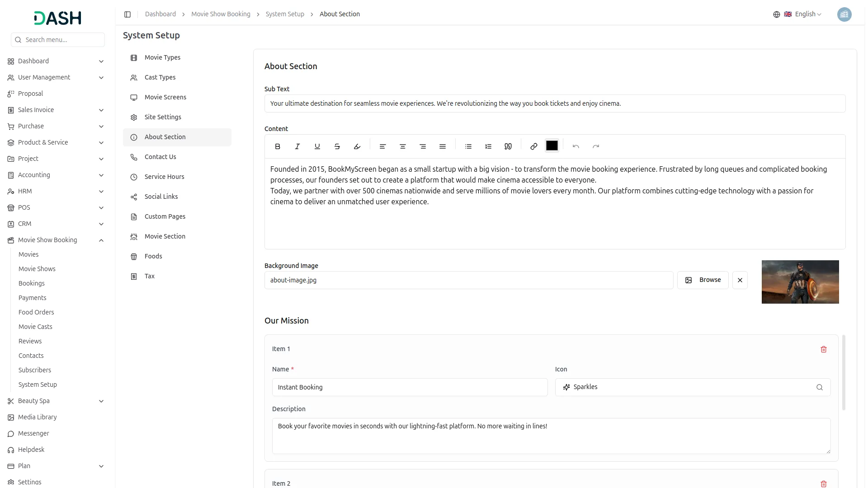
Task: Open the Dashboard breadcrumb link
Action: point(160,14)
